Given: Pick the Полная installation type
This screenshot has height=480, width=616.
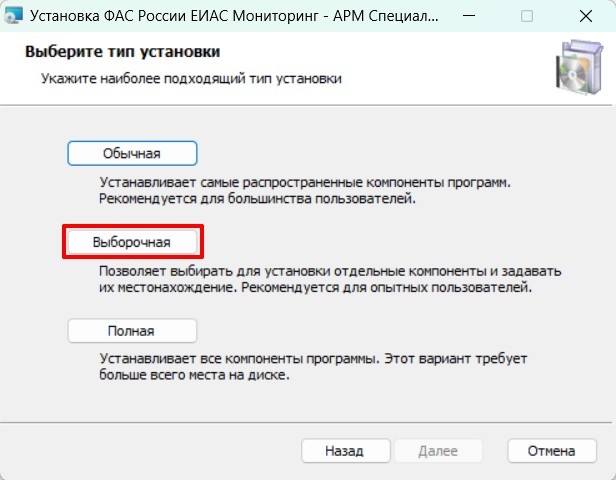Looking at the screenshot, I should (132, 331).
